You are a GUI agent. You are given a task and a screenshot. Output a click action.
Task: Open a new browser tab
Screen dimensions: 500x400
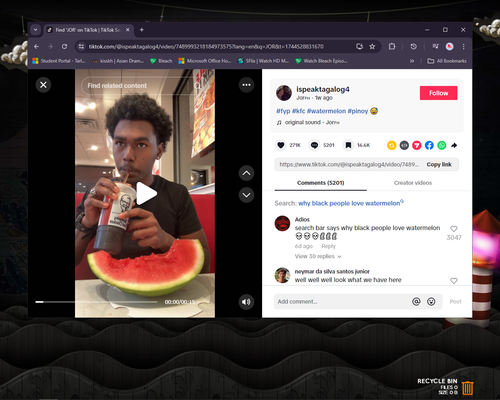point(142,30)
